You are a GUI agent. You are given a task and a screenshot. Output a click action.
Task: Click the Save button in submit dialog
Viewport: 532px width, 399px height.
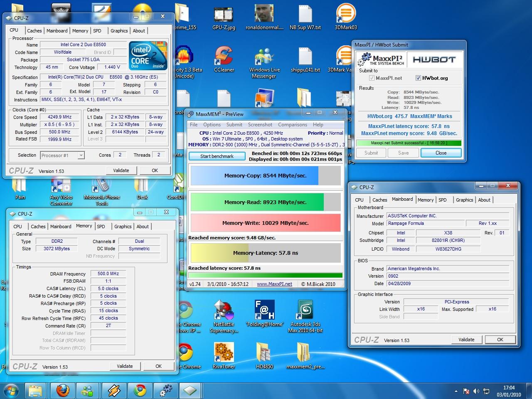click(x=403, y=153)
